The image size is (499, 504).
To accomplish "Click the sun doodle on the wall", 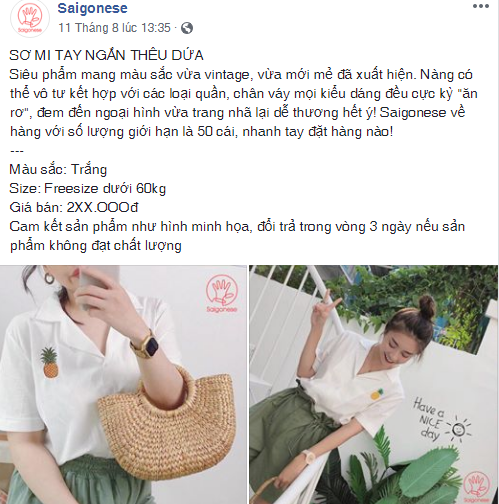I will 459,429.
